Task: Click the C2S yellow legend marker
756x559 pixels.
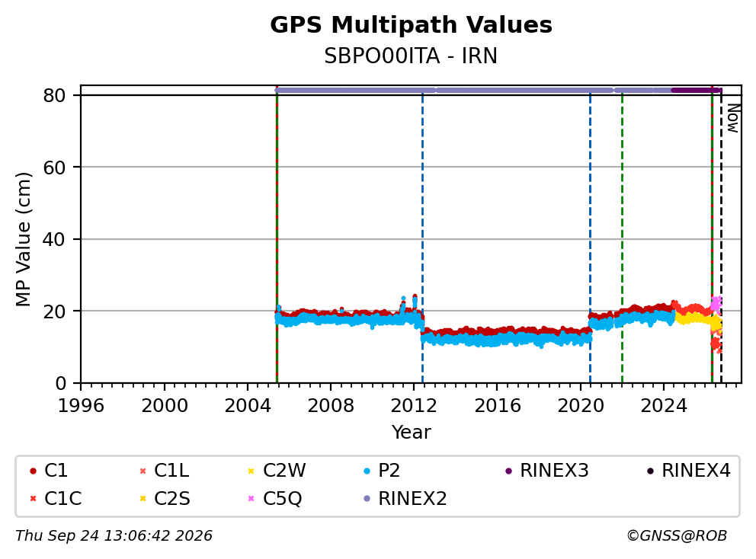Action: [x=143, y=498]
